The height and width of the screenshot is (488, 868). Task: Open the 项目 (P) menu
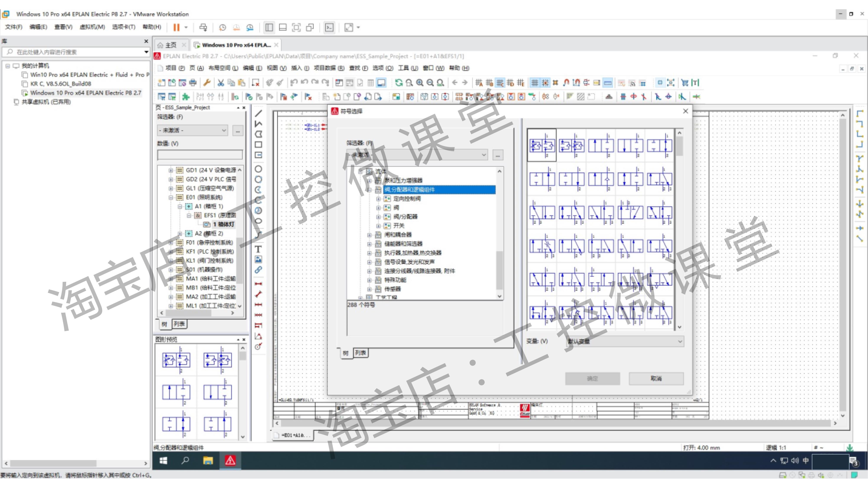click(175, 68)
